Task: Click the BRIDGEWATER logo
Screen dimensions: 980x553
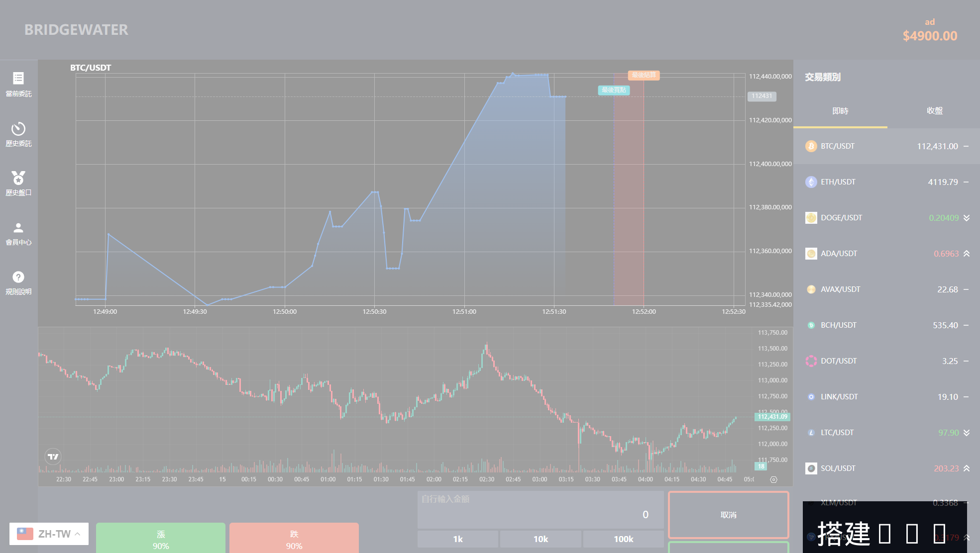Action: (x=76, y=30)
